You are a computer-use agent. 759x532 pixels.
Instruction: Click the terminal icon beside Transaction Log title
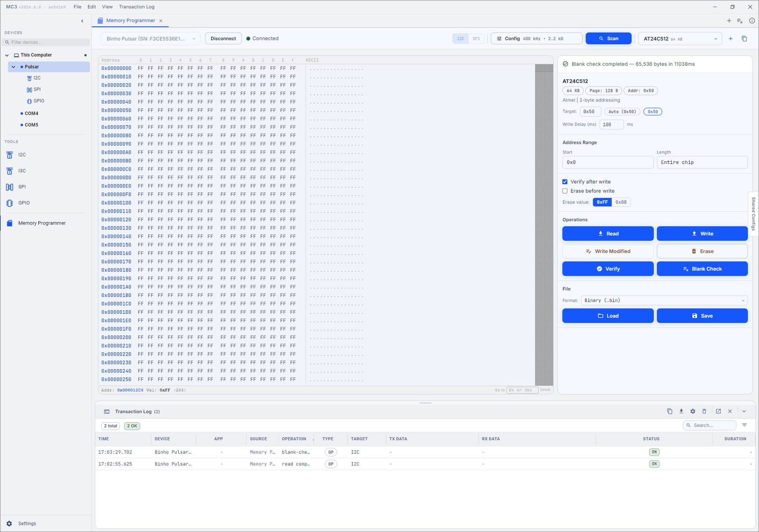[x=107, y=412]
